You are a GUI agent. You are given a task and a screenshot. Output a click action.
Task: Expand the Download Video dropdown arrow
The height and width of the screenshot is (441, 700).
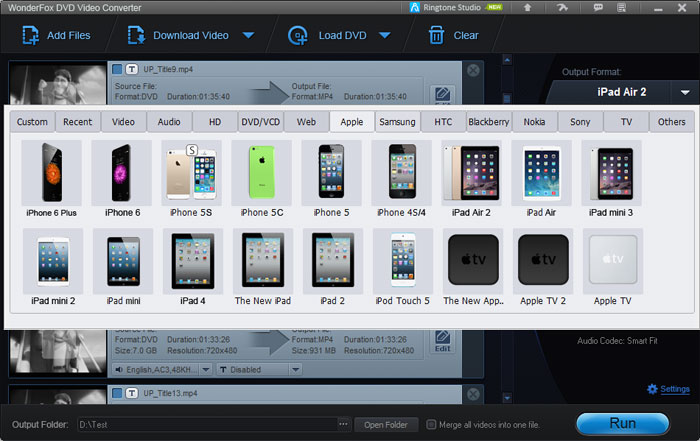(x=248, y=35)
